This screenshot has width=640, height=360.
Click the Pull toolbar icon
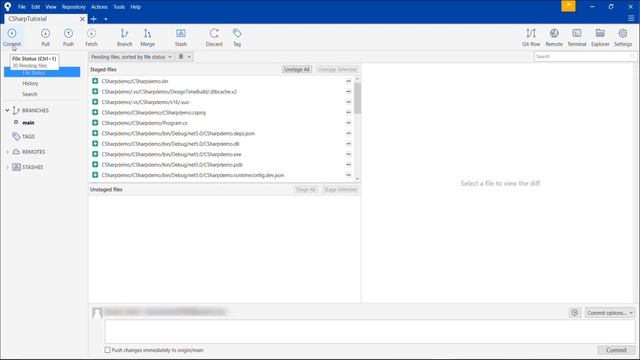pos(45,37)
